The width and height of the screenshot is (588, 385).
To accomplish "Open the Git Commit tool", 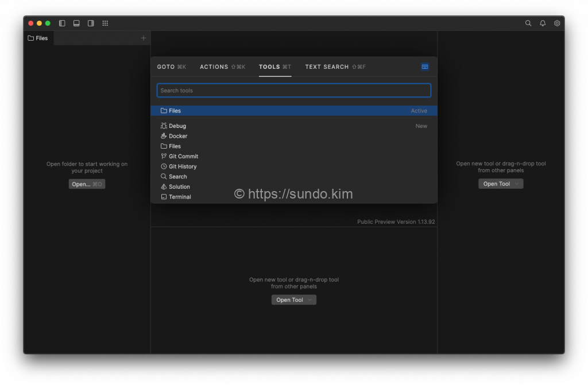I will tap(183, 157).
